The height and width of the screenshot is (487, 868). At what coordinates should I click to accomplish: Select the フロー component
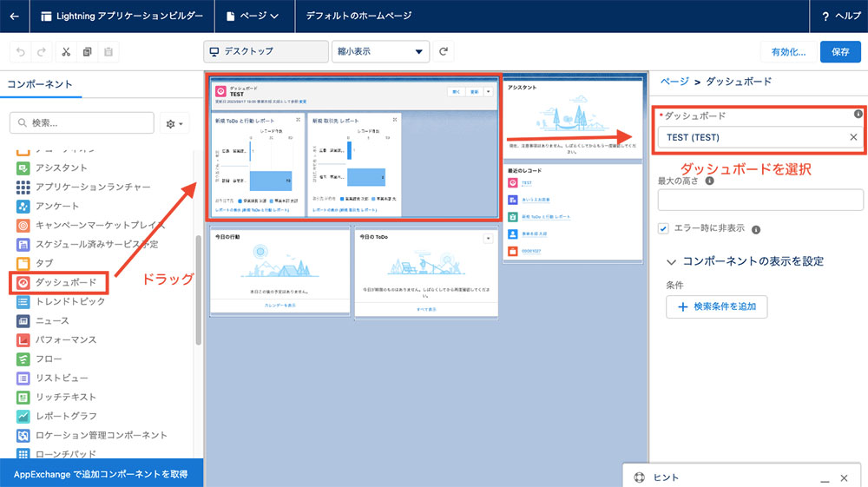pos(40,359)
